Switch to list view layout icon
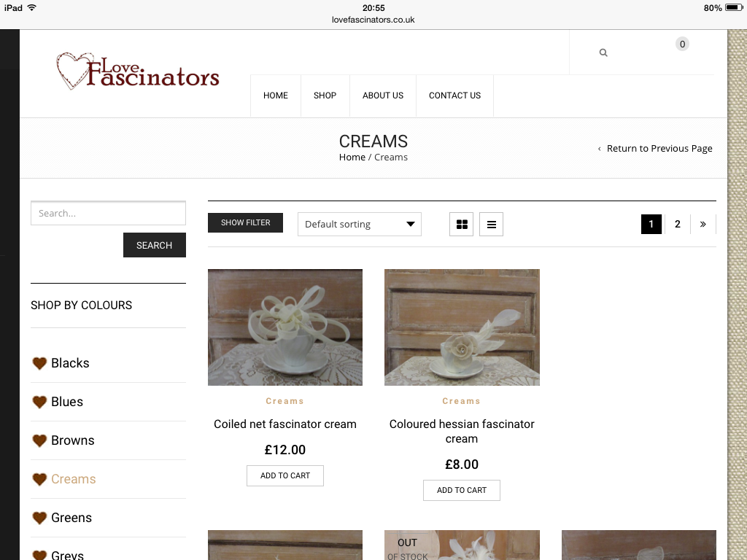 point(491,225)
